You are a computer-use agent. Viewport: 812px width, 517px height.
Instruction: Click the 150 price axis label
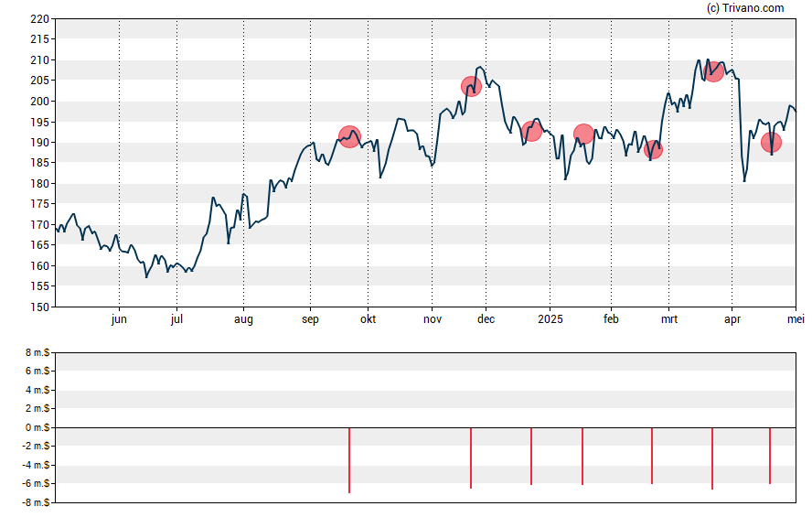(x=40, y=307)
